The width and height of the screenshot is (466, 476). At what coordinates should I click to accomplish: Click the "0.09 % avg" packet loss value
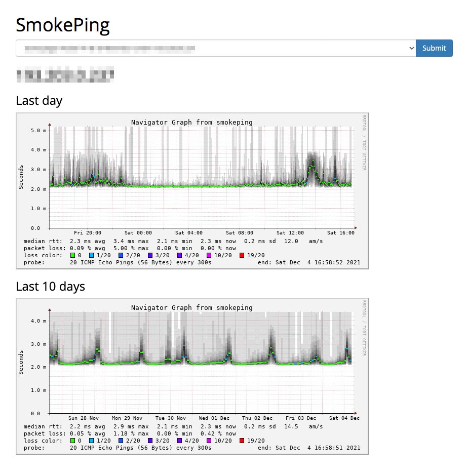(x=88, y=248)
